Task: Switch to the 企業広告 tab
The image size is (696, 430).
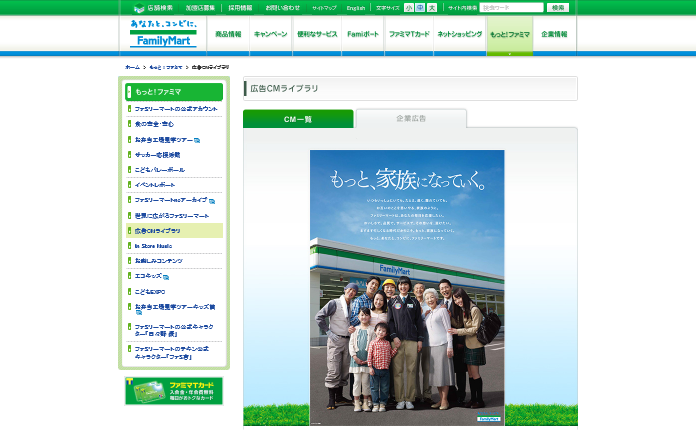Action: [x=411, y=118]
